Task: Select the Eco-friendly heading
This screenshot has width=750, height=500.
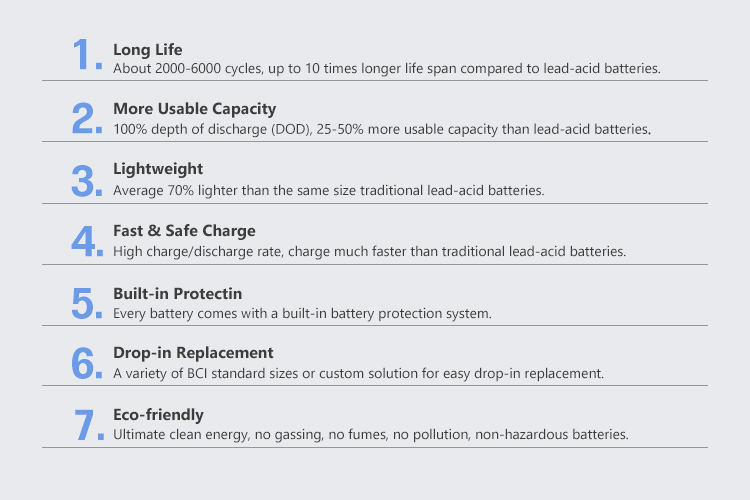Action: 158,415
